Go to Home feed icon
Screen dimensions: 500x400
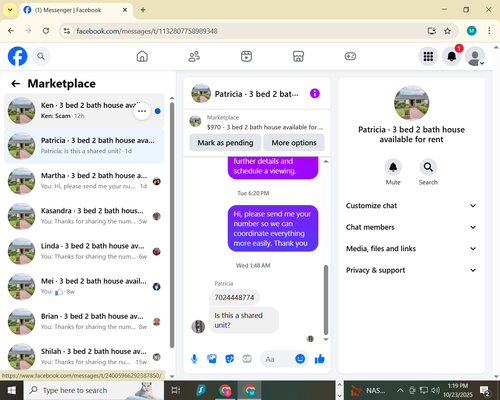coord(142,56)
